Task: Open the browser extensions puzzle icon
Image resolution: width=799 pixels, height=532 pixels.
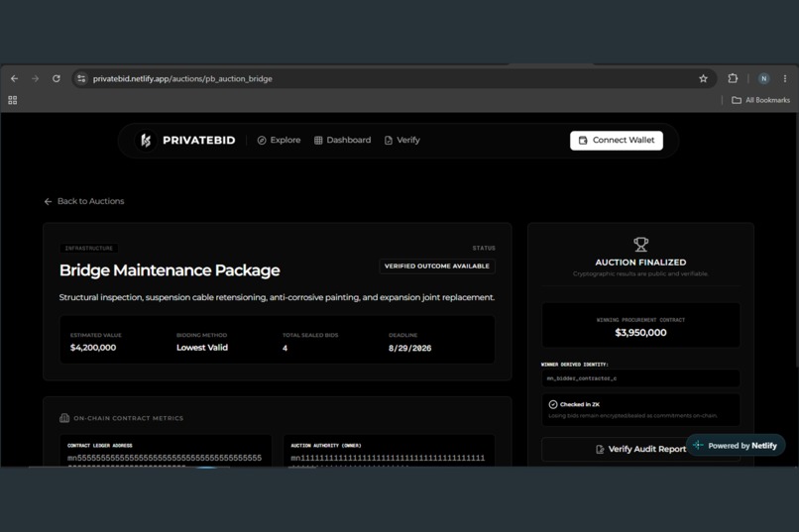Action: [x=733, y=78]
